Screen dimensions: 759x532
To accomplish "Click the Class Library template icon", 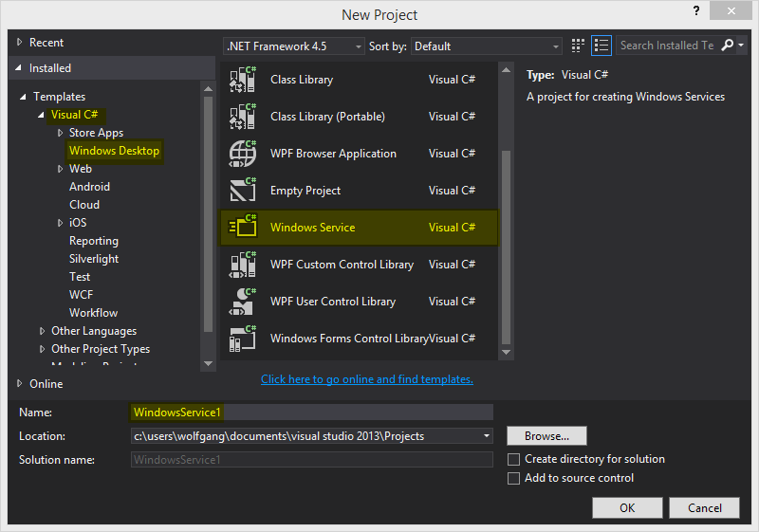I will pos(243,80).
